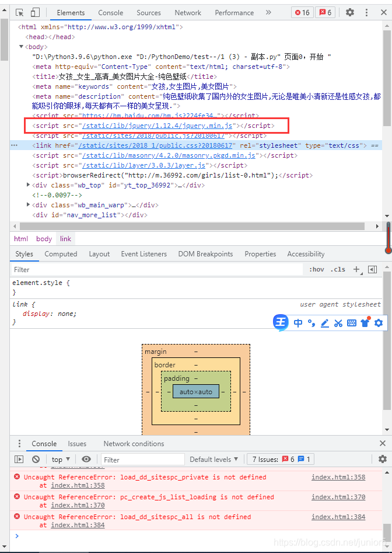
Task: Toggle the IME Chinese mode 中 icon
Action: pyautogui.click(x=298, y=323)
